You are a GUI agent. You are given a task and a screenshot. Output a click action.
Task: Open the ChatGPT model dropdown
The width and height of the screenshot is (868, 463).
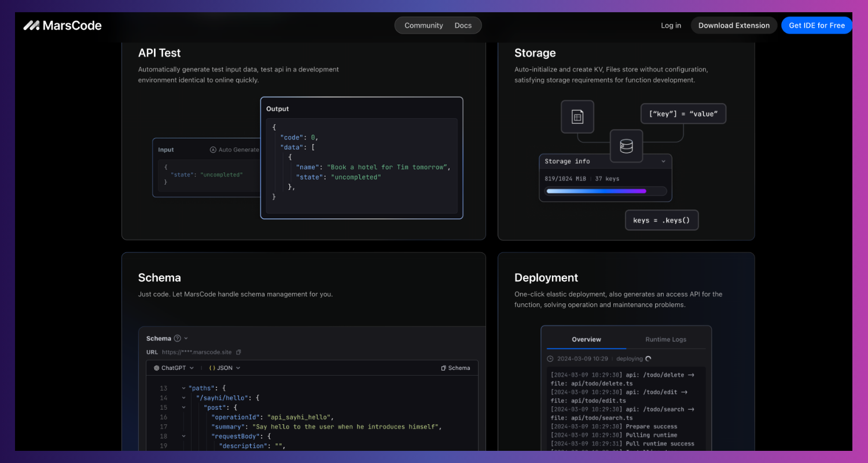tap(191, 368)
